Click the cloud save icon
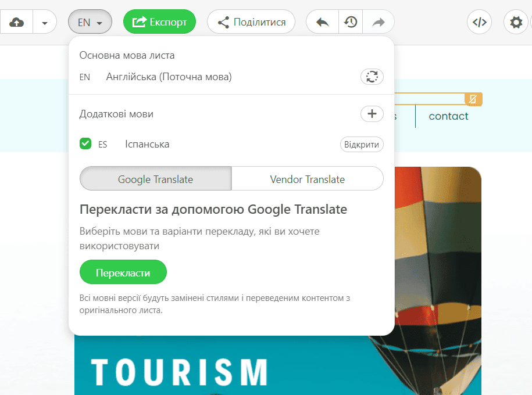This screenshot has width=532, height=395. (16, 21)
